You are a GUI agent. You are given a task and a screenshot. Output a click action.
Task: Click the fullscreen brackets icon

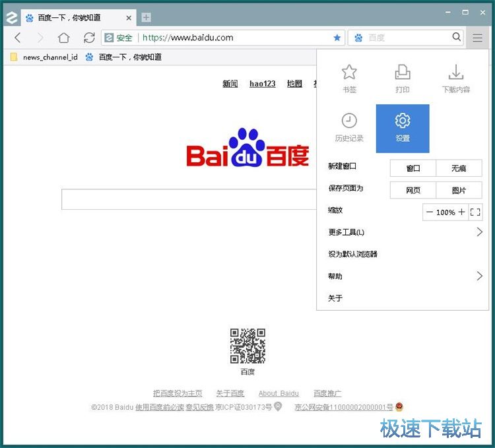coord(475,212)
